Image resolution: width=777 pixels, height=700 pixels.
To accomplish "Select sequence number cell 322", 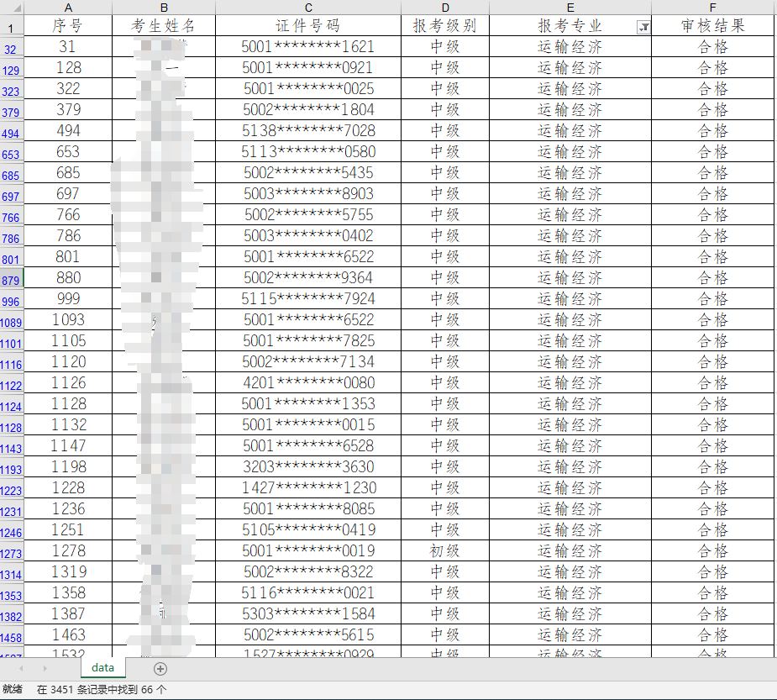I will pos(68,89).
